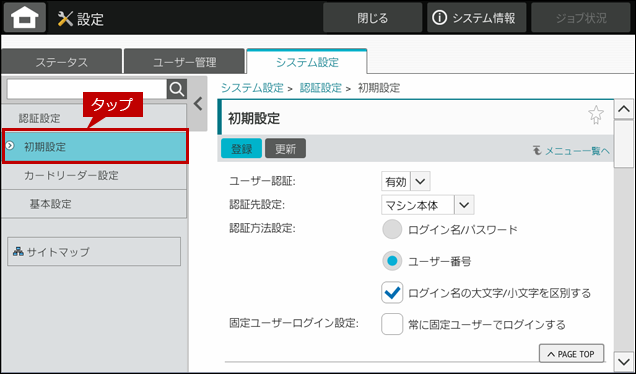
Task: Switch to ユーザー管理 tab
Action: tap(184, 62)
